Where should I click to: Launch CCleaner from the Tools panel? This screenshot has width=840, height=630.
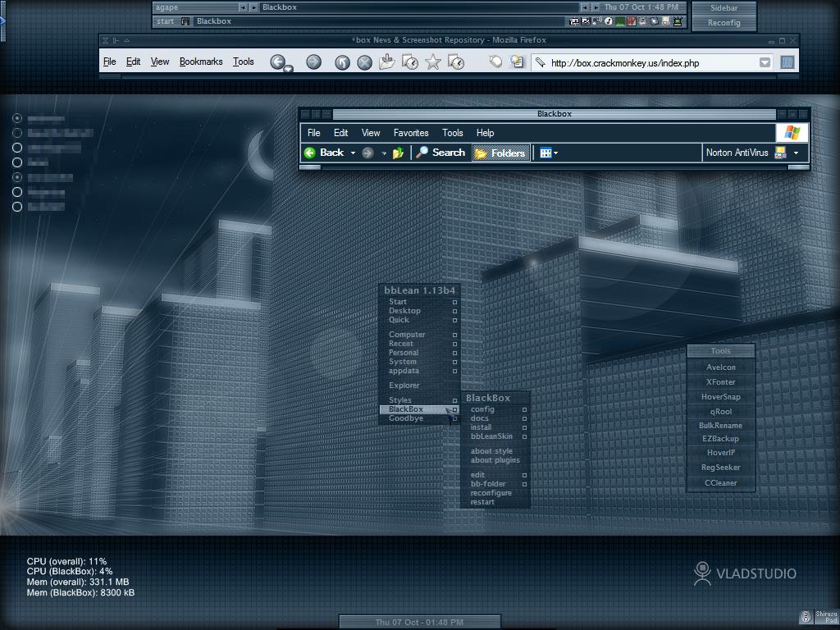pyautogui.click(x=721, y=483)
